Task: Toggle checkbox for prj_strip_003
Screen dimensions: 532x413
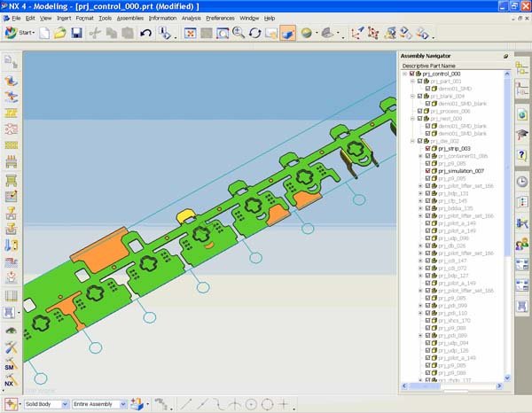Action: [427, 148]
